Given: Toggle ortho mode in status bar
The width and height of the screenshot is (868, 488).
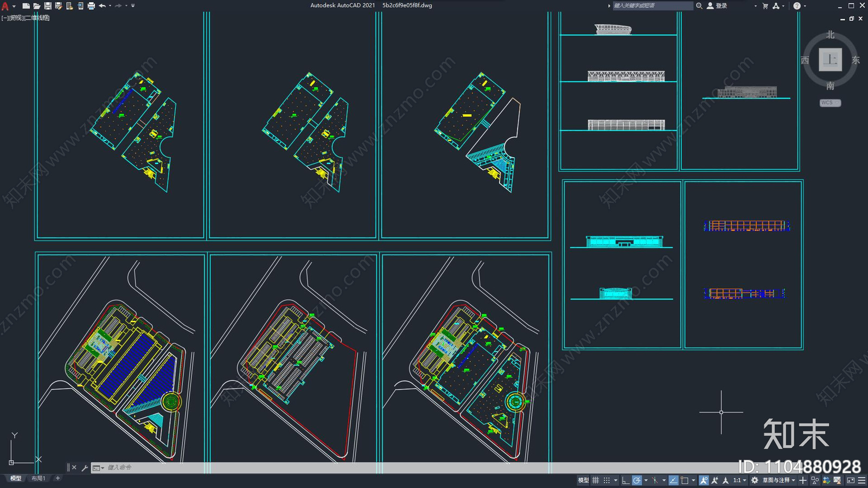Looking at the screenshot, I should click(626, 480).
